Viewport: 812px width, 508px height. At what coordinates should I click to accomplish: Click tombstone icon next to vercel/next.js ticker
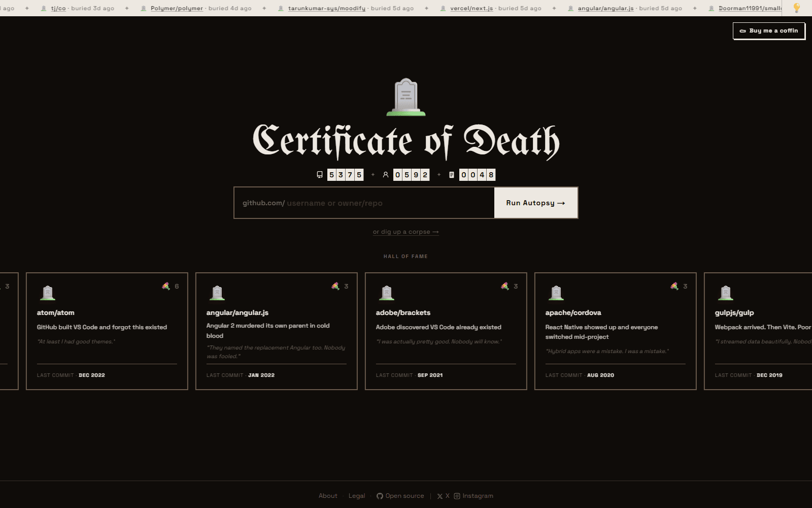443,8
